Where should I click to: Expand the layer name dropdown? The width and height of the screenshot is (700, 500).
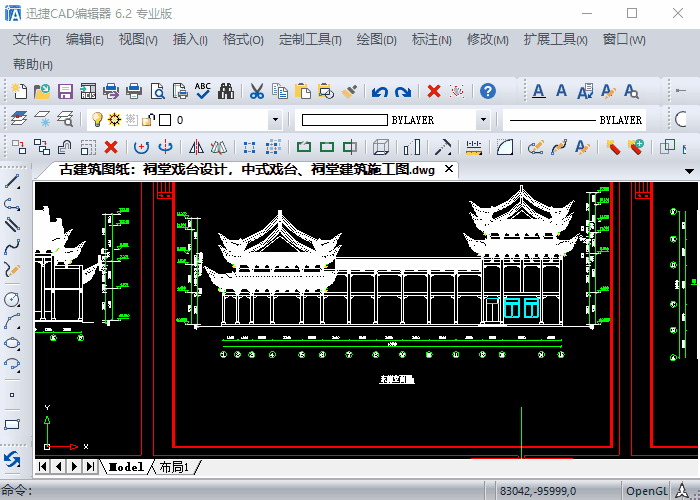tap(278, 120)
